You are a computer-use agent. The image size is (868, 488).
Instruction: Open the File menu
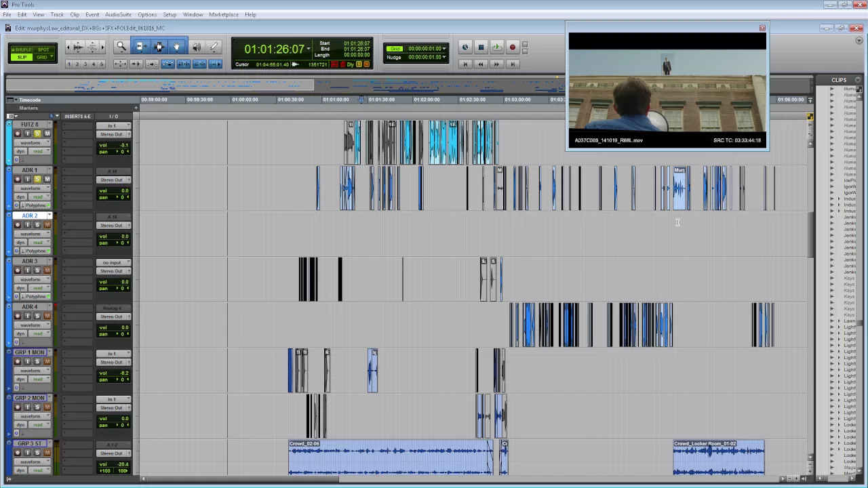coord(7,14)
